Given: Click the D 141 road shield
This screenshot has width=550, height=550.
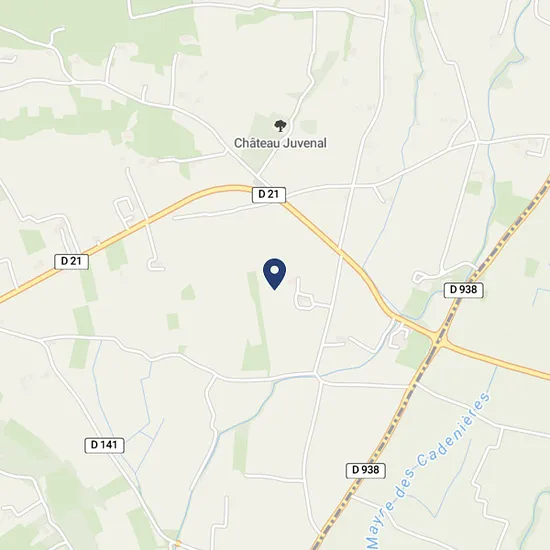Looking at the screenshot, I should pos(105,445).
